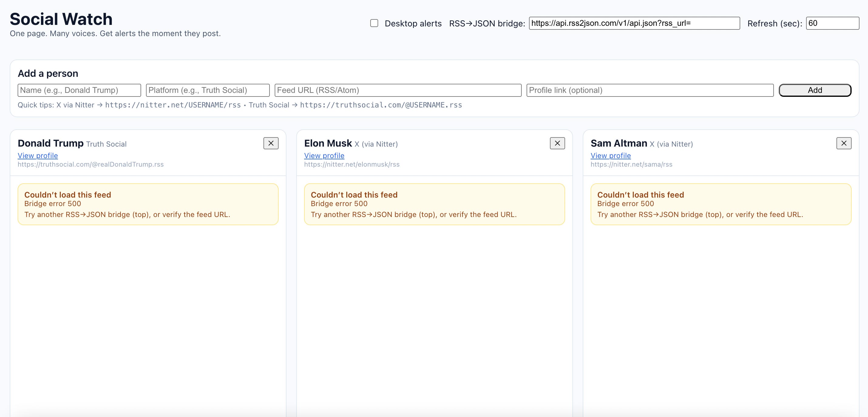Focus the Name input field
868x417 pixels.
pyautogui.click(x=79, y=90)
